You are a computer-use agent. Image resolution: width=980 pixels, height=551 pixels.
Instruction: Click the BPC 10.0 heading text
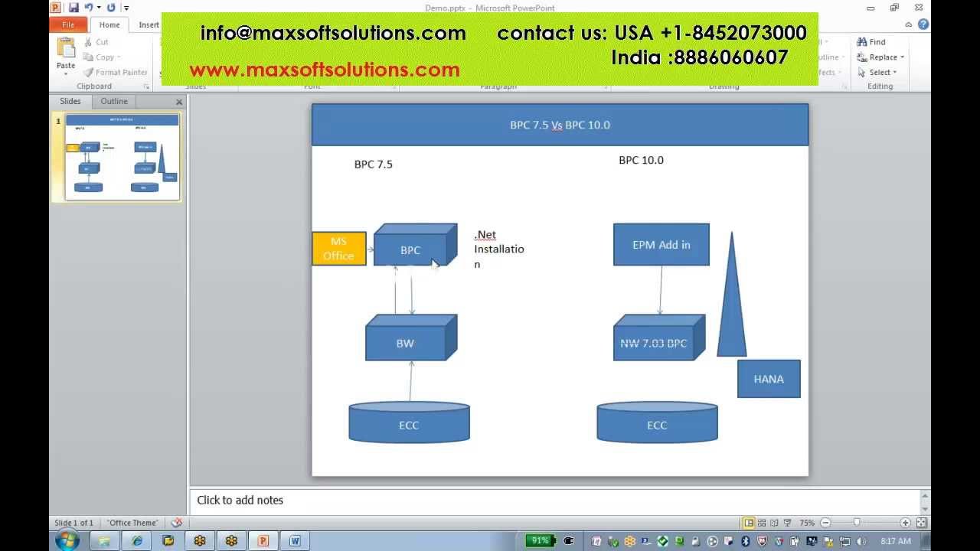click(x=641, y=160)
